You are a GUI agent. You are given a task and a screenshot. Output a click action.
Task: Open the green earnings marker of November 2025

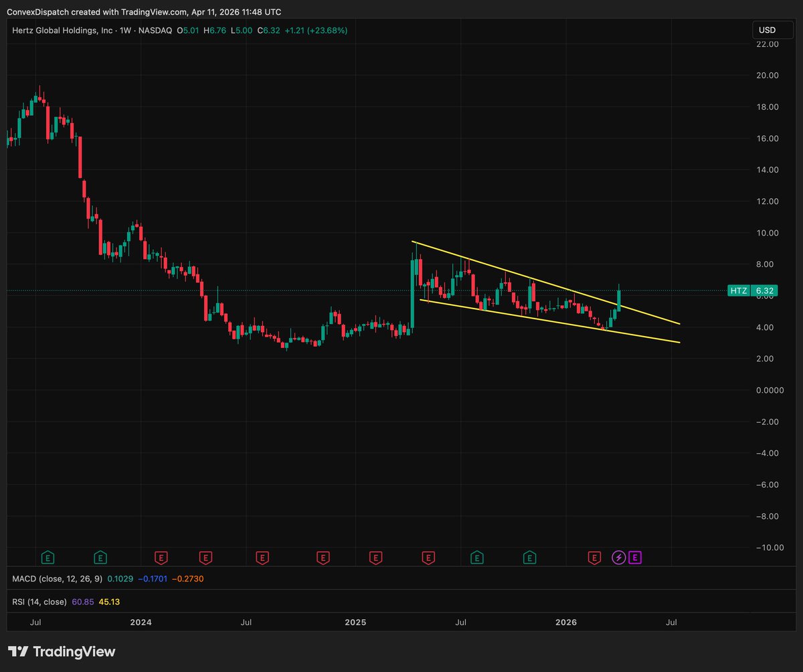point(529,557)
